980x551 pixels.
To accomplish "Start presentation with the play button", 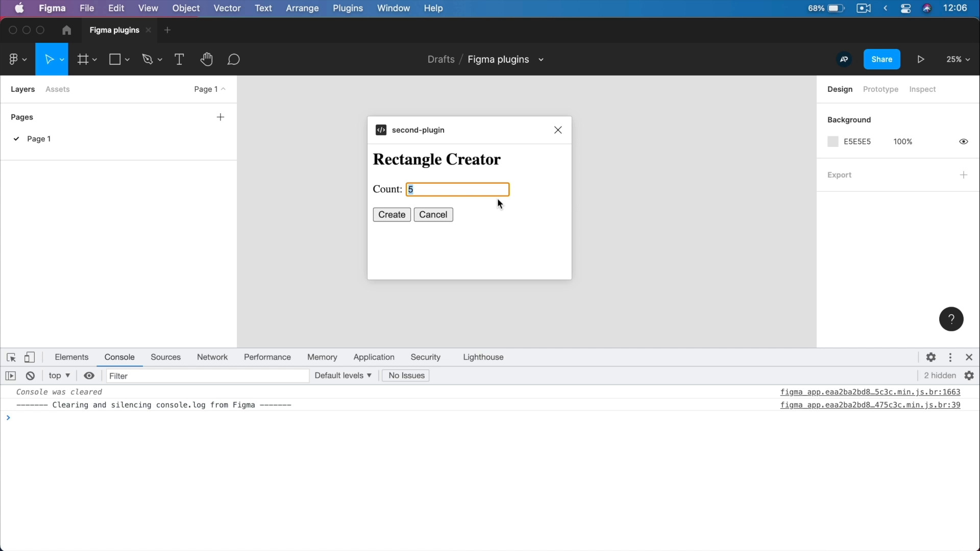I will pyautogui.click(x=920, y=59).
